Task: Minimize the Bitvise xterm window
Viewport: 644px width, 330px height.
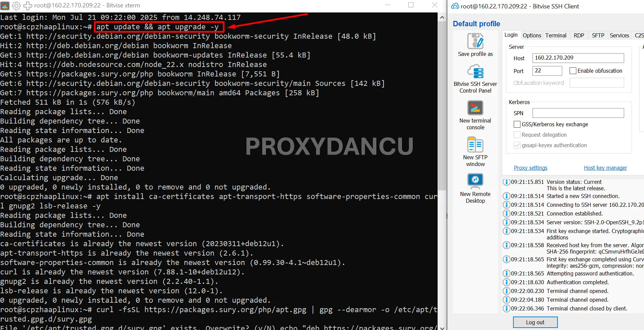Action: 387,5
